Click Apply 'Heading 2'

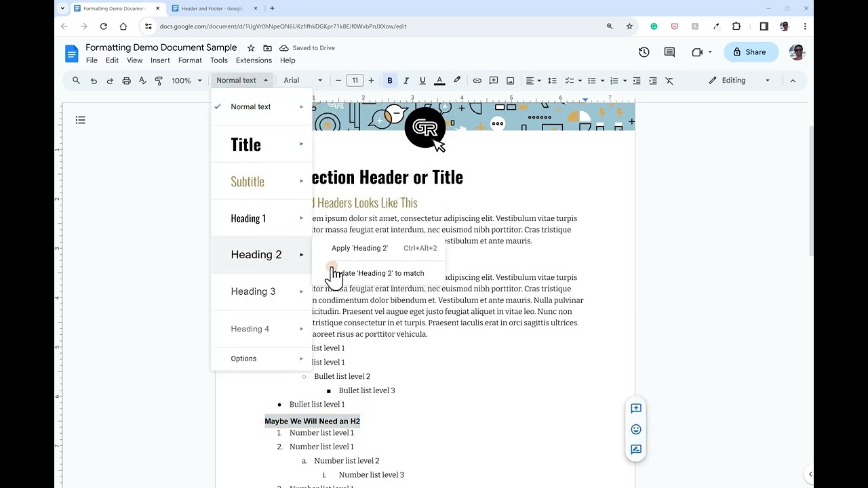tap(379, 248)
